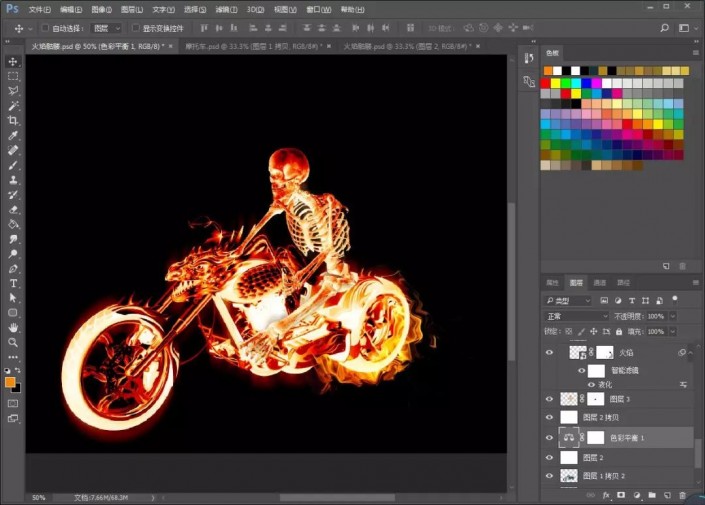Select the Magic Wand tool
The image size is (705, 505).
coord(13,106)
